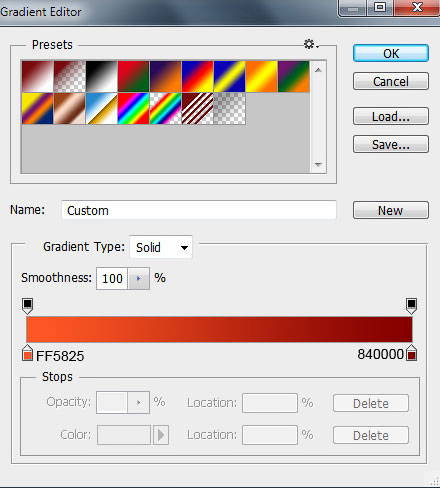Open the presets gear menu
The height and width of the screenshot is (488, 440).
coord(311,44)
